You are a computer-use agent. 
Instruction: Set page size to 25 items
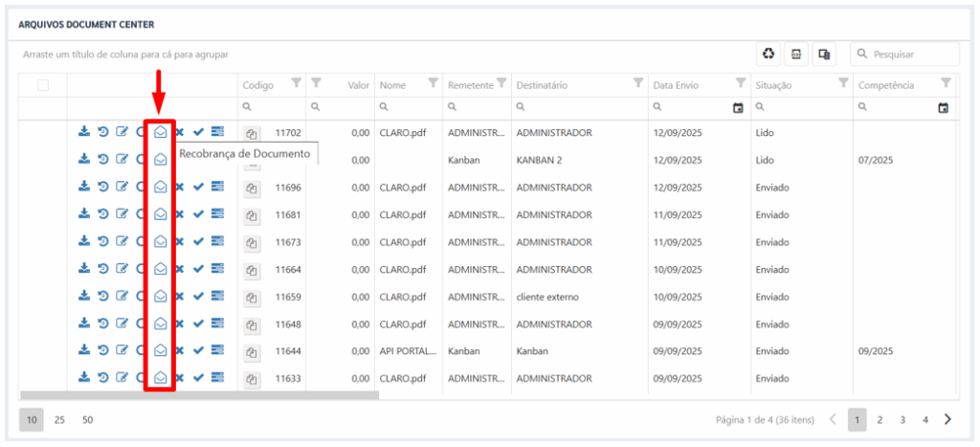pyautogui.click(x=59, y=420)
